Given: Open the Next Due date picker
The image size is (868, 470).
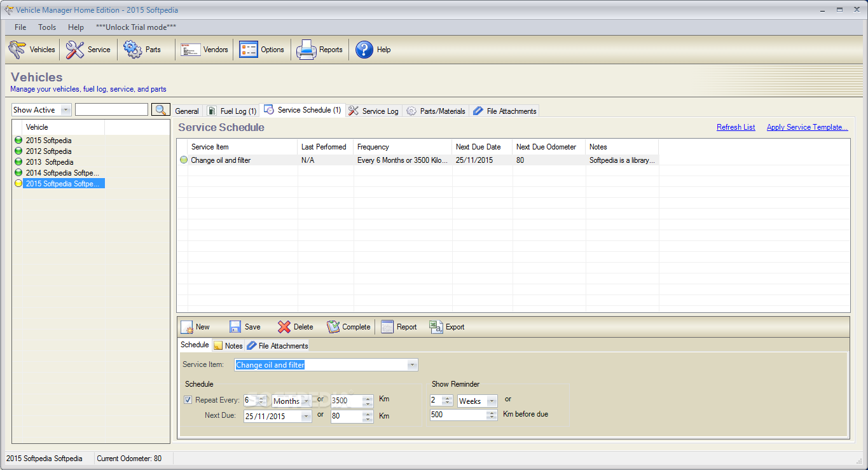Looking at the screenshot, I should pyautogui.click(x=307, y=417).
